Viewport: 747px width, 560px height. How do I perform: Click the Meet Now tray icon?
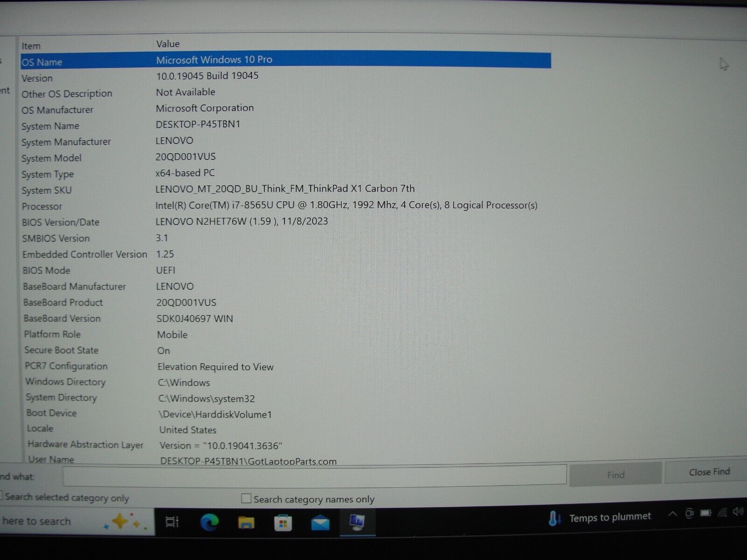[x=689, y=514]
